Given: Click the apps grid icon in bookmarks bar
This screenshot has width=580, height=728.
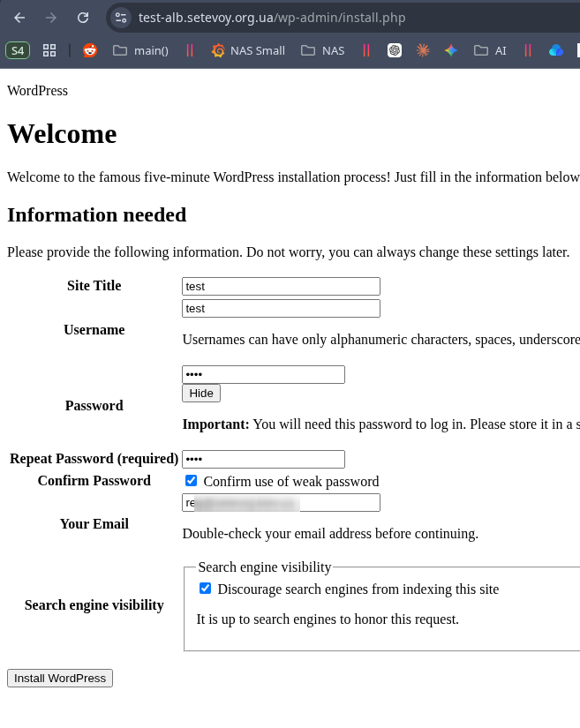Looking at the screenshot, I should (49, 50).
